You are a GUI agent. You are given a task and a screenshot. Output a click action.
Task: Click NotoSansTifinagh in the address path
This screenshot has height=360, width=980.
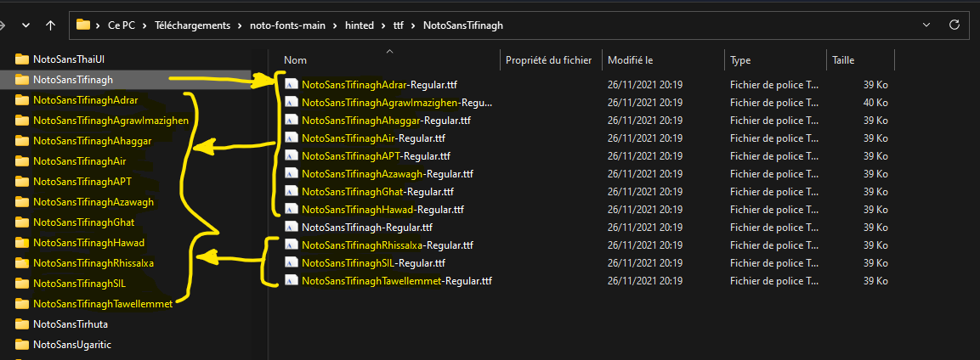(463, 25)
